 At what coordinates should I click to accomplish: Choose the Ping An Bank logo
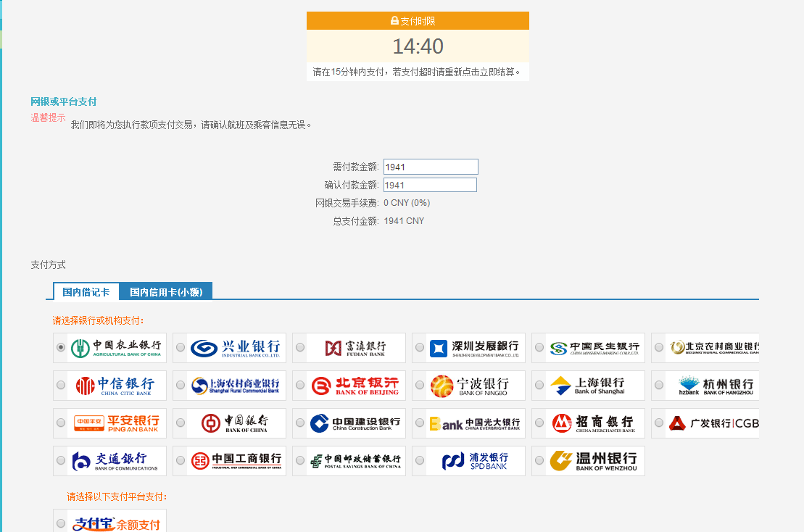tap(117, 423)
